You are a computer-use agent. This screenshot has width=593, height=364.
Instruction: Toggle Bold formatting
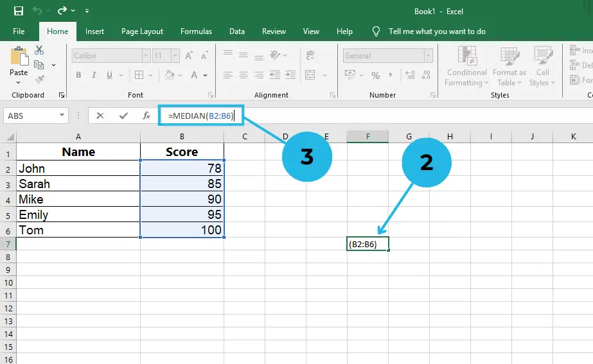click(78, 75)
